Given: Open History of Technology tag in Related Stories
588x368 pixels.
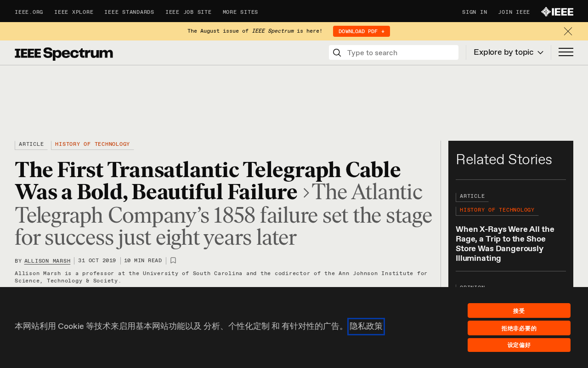Looking at the screenshot, I should (x=497, y=210).
